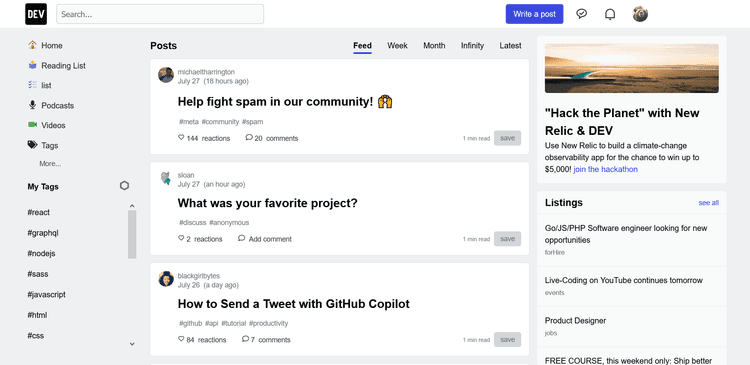Click the heart reactions icon on spam post
Viewport: 750px width, 365px height.
click(x=181, y=137)
